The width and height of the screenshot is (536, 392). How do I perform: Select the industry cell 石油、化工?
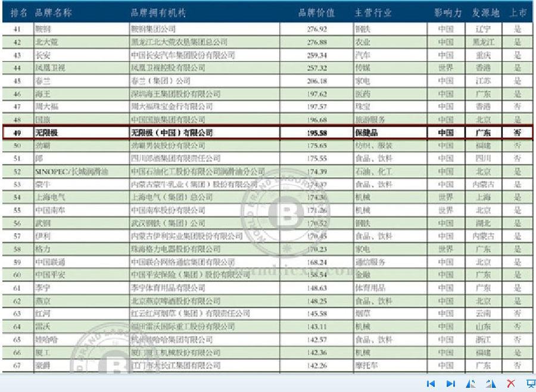373,171
